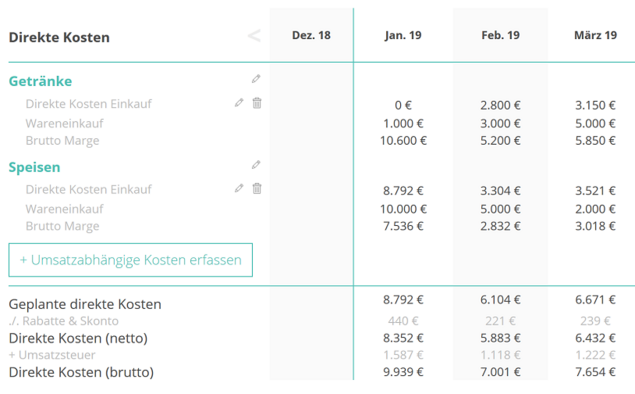
Task: Select the Dez. 18 column header
Action: [x=311, y=35]
